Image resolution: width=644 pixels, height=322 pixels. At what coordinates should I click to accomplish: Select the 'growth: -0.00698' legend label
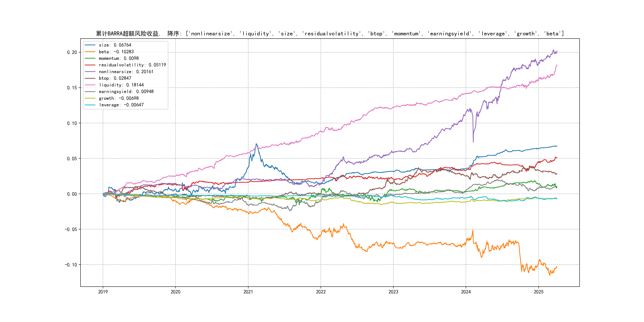pos(118,98)
